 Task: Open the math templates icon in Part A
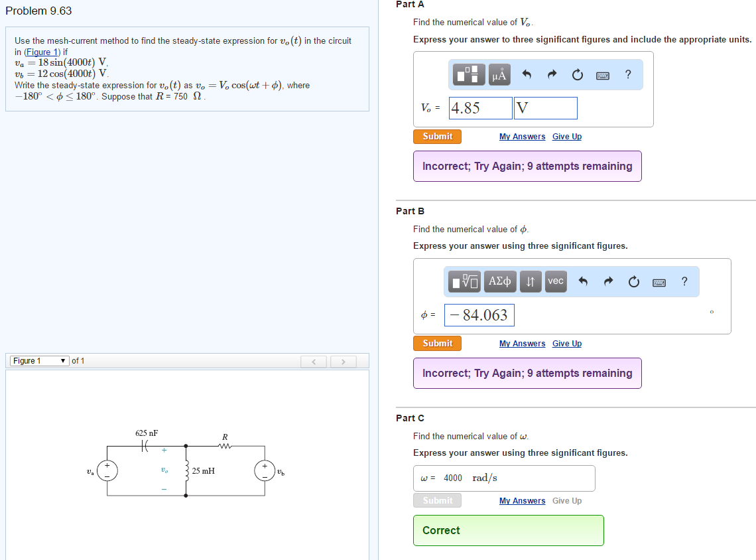(468, 74)
